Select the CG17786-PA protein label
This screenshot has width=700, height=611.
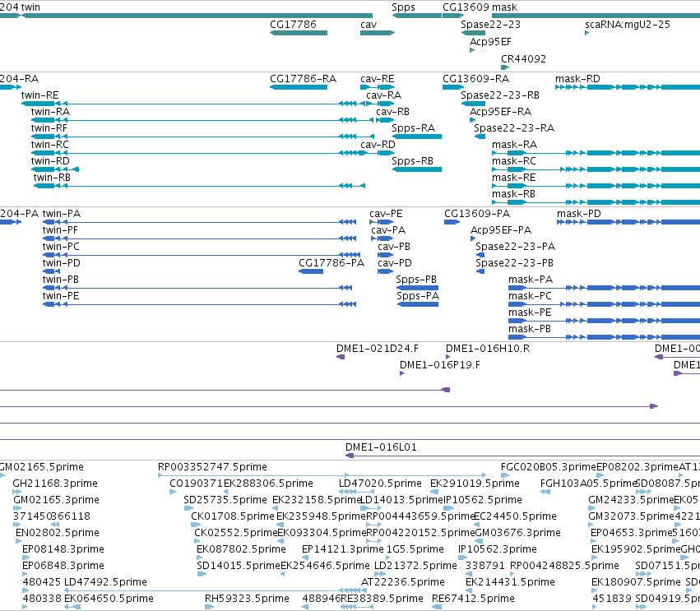tap(331, 264)
